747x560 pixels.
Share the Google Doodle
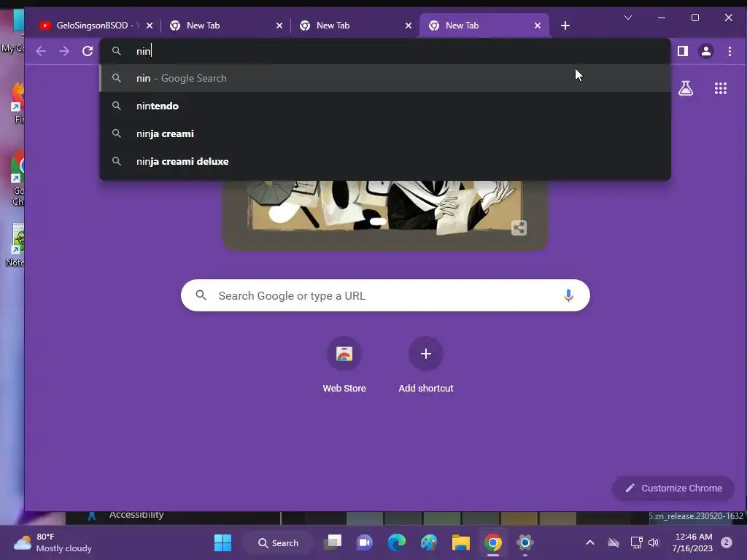pos(519,227)
